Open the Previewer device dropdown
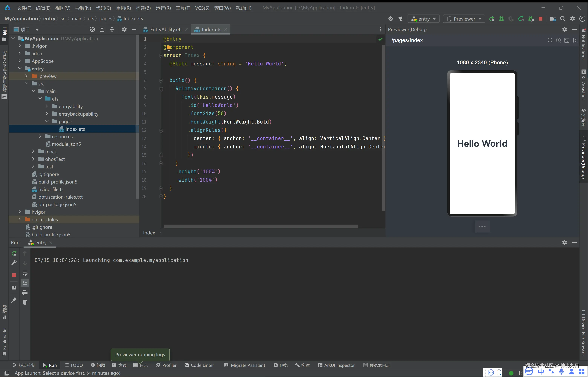Image resolution: width=588 pixels, height=377 pixels. (464, 19)
